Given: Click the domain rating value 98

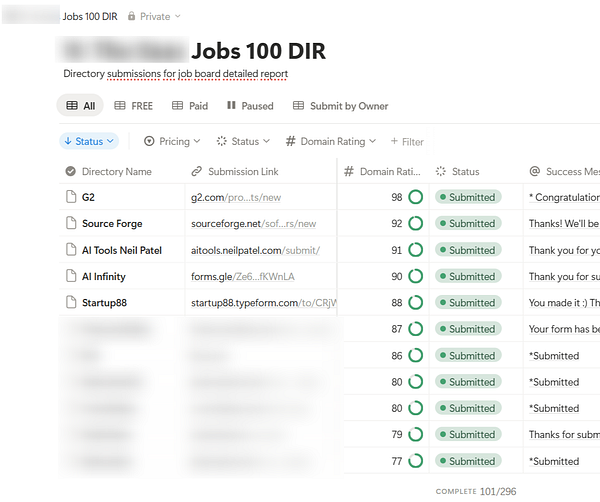Looking at the screenshot, I should coord(397,197).
